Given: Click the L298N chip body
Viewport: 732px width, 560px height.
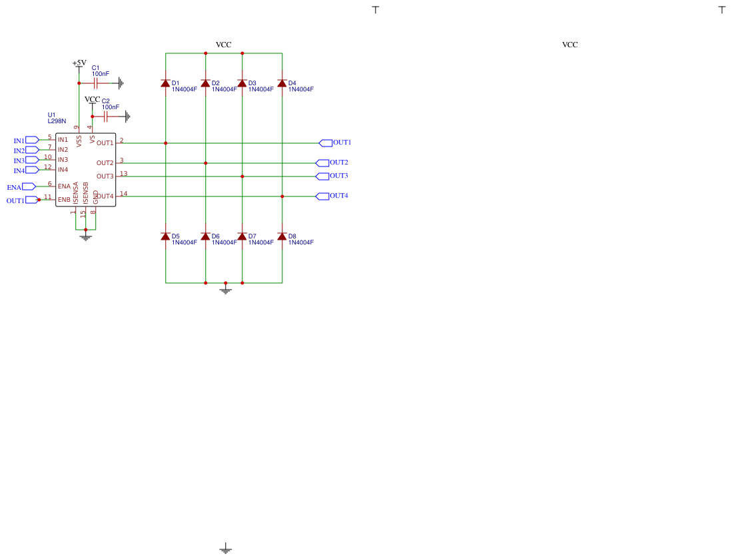Looking at the screenshot, I should coord(86,170).
